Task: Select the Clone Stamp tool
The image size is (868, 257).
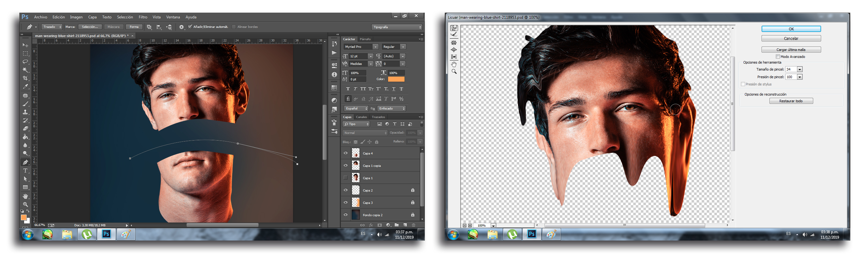Action: point(25,112)
